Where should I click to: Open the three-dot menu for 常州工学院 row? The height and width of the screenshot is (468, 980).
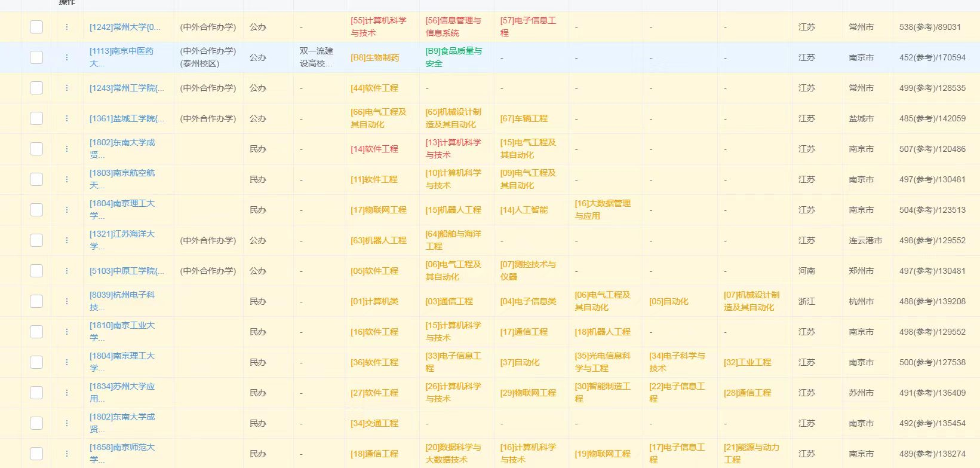[67, 88]
